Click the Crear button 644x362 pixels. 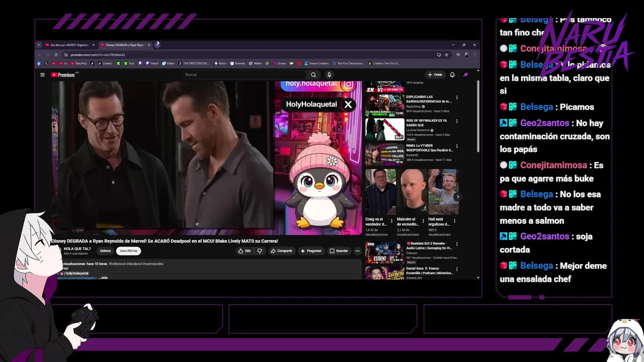coord(435,75)
